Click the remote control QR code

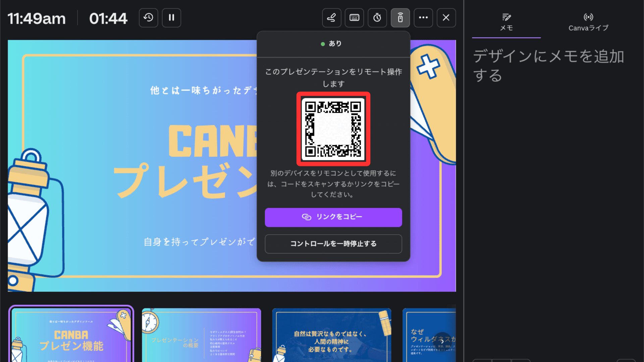coord(333,129)
